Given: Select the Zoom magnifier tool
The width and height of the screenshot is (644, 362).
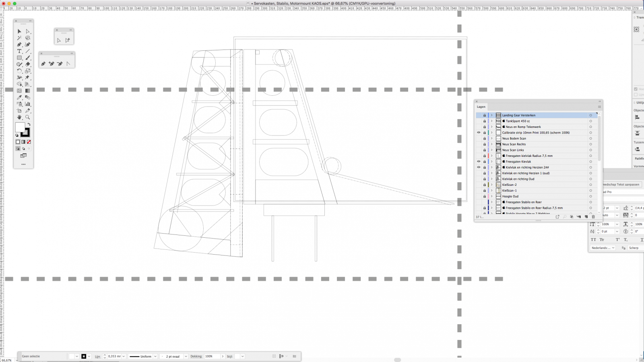Looking at the screenshot, I should click(x=28, y=117).
